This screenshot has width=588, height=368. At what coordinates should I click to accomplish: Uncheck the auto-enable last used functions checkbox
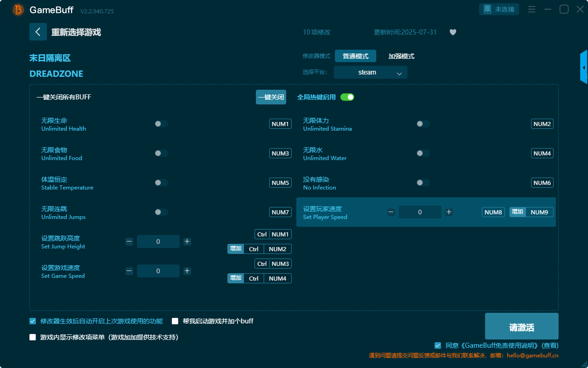[x=32, y=321]
